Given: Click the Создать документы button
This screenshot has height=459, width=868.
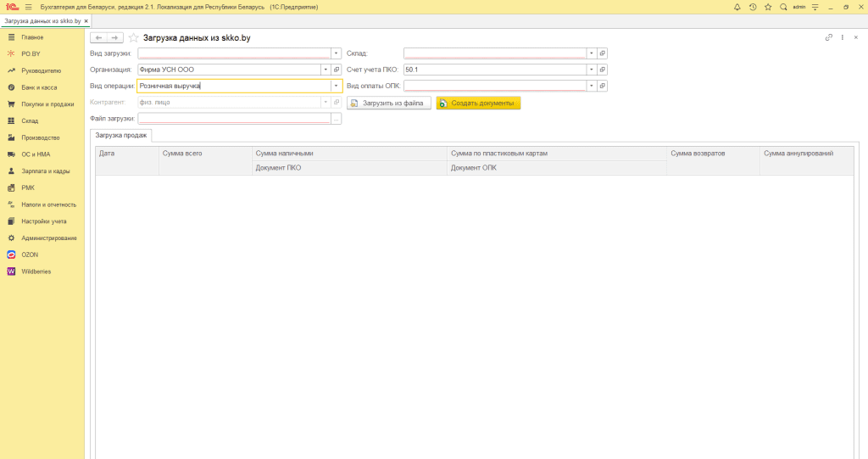Looking at the screenshot, I should [x=478, y=103].
